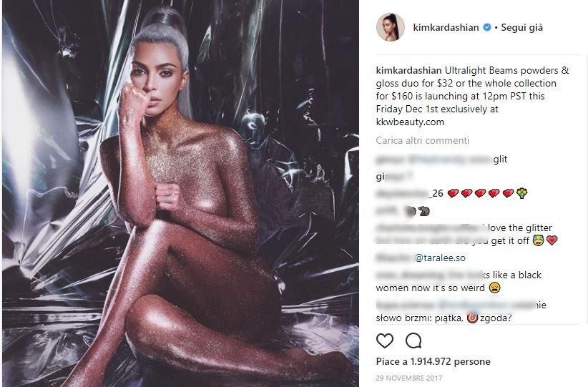The image size is (588, 387).
Task: Click the bouquet emoji after the hearts
Action: pos(521,193)
